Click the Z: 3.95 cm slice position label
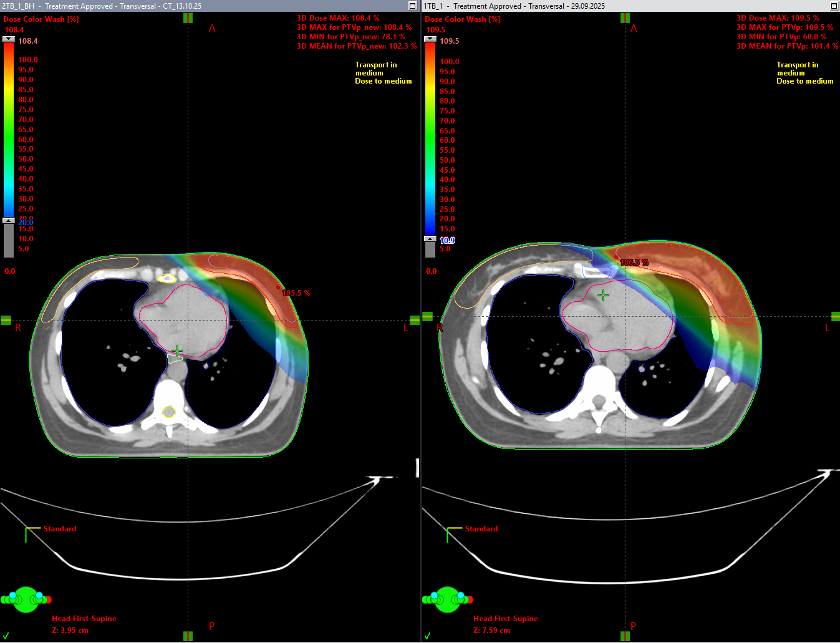The height and width of the screenshot is (643, 840). click(x=70, y=631)
